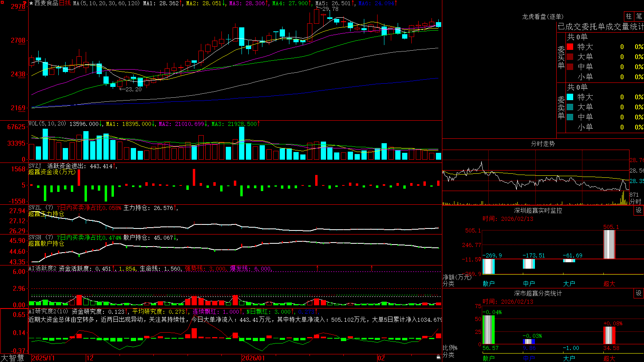The image size is (644, 362).
Task: Select the 西麦食品 stock name
Action: pos(46,3)
